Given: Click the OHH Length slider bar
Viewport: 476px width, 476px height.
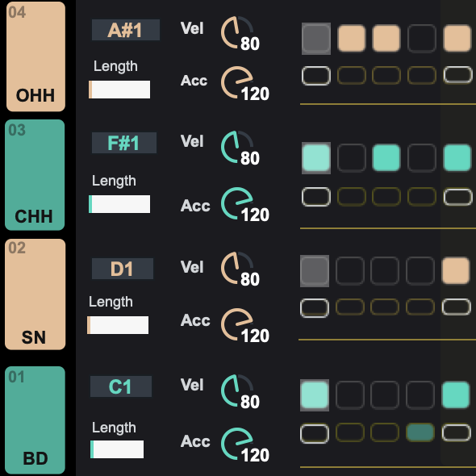Looking at the screenshot, I should [x=119, y=90].
